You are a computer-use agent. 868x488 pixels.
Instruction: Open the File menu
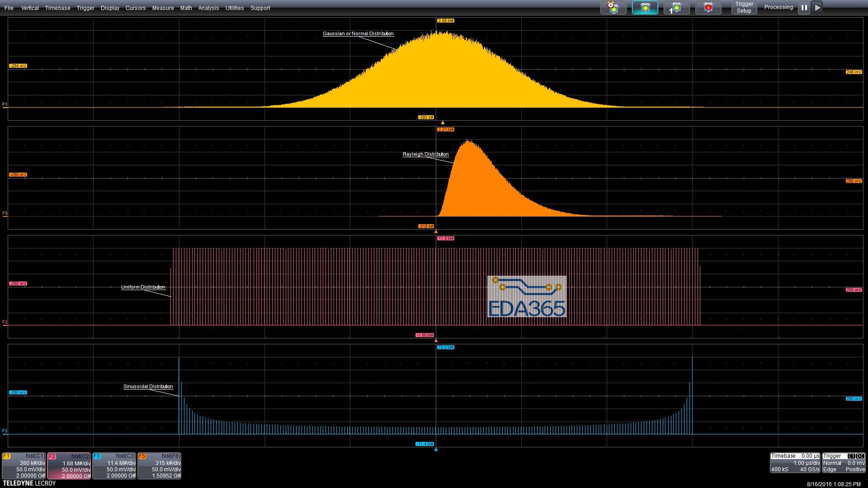pyautogui.click(x=9, y=8)
